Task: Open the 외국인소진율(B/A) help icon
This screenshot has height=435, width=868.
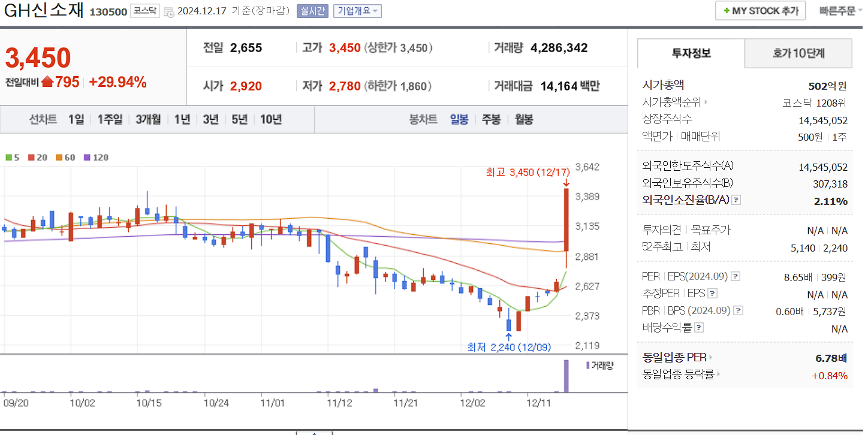Action: pyautogui.click(x=737, y=200)
